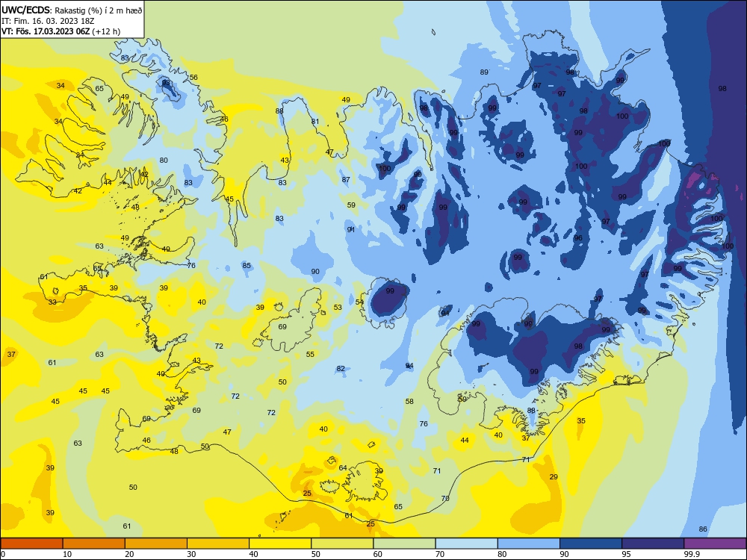Pick the 20–30 legend color swatch
Screen dimensions: 747x560
pyautogui.click(x=156, y=544)
